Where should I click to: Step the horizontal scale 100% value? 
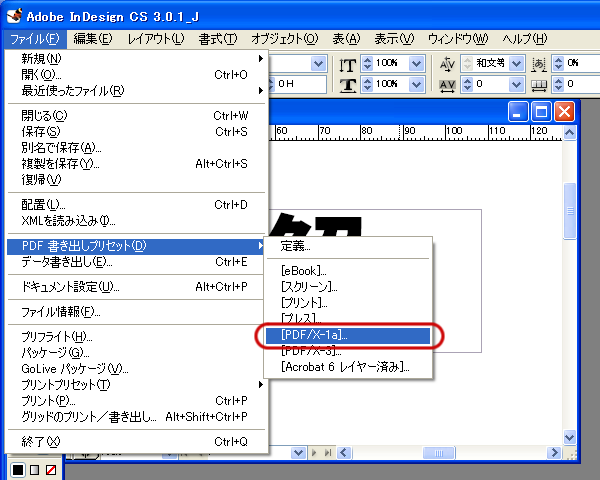[x=367, y=85]
